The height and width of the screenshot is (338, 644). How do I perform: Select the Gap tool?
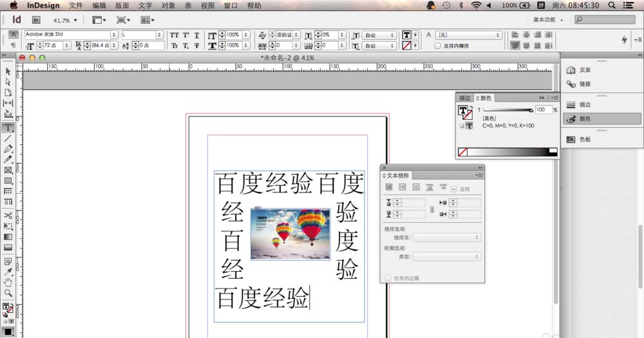[8, 103]
